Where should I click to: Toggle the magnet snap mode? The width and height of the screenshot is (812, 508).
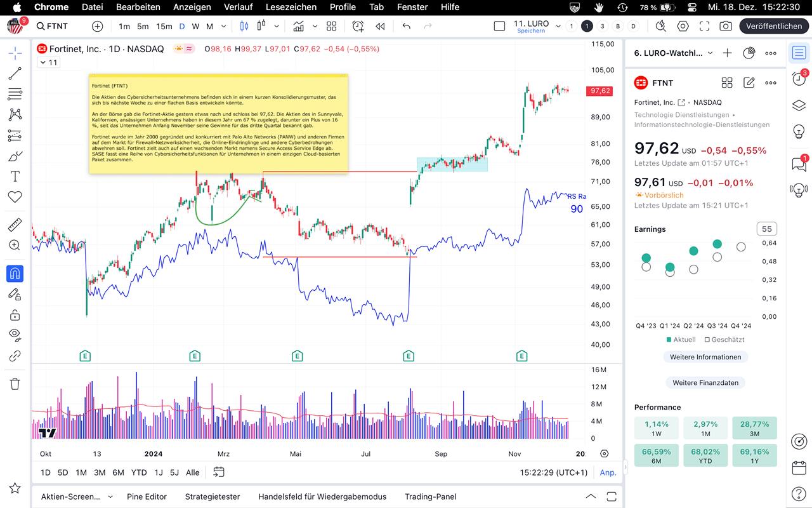pos(15,274)
